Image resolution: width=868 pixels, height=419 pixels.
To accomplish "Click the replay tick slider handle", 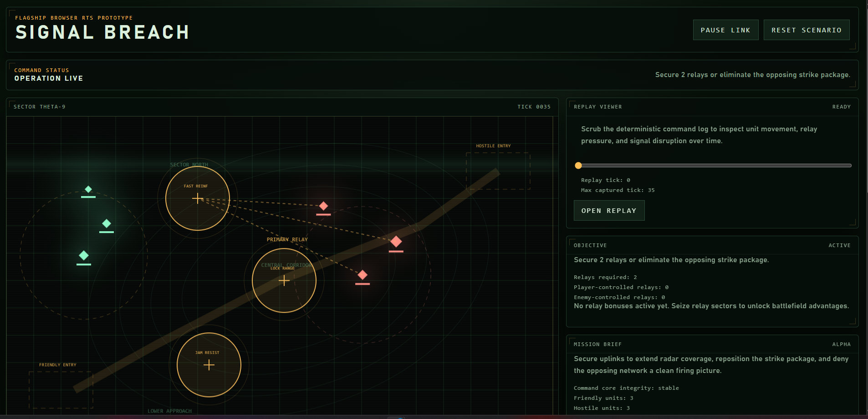I will pos(578,166).
